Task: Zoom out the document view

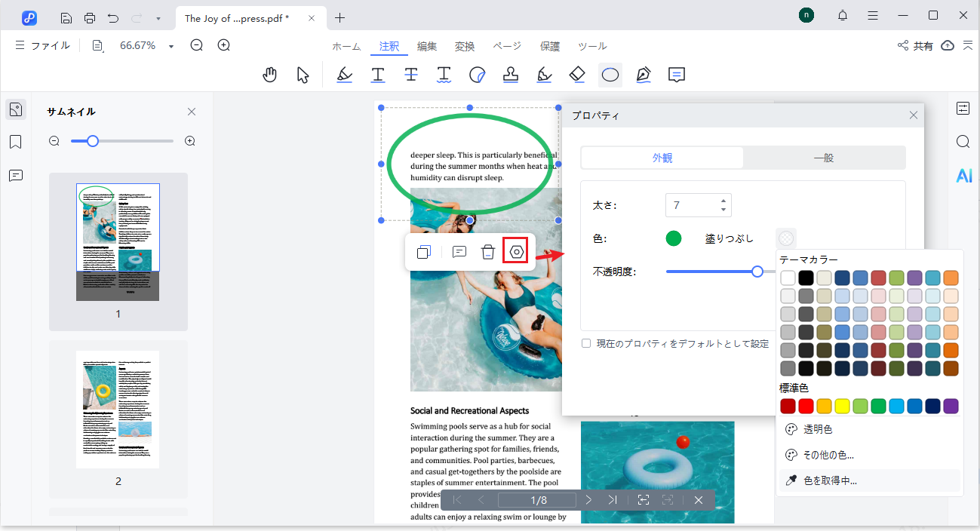Action: [x=197, y=45]
